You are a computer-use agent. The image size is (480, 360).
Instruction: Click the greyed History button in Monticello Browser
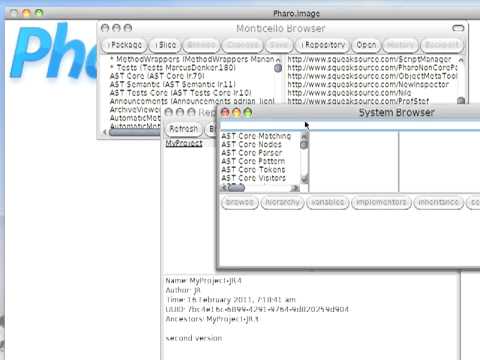click(400, 45)
